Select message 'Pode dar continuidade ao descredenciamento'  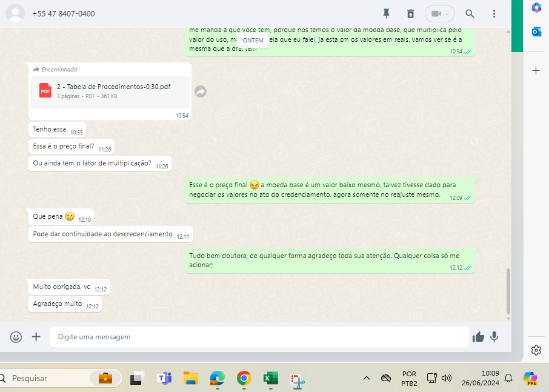click(110, 234)
